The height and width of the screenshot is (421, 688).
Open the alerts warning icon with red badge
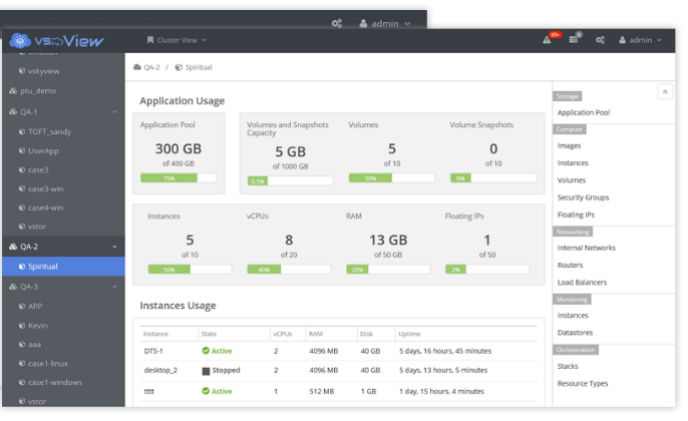coord(547,40)
